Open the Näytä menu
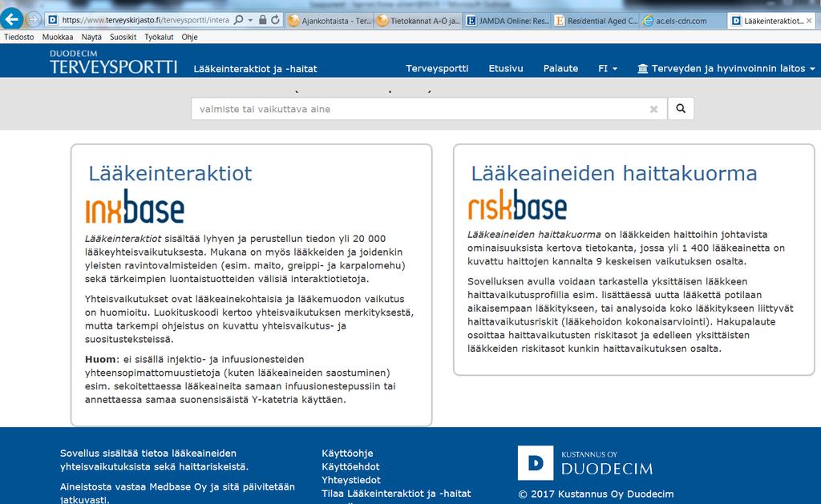This screenshot has height=504, width=821. (91, 37)
